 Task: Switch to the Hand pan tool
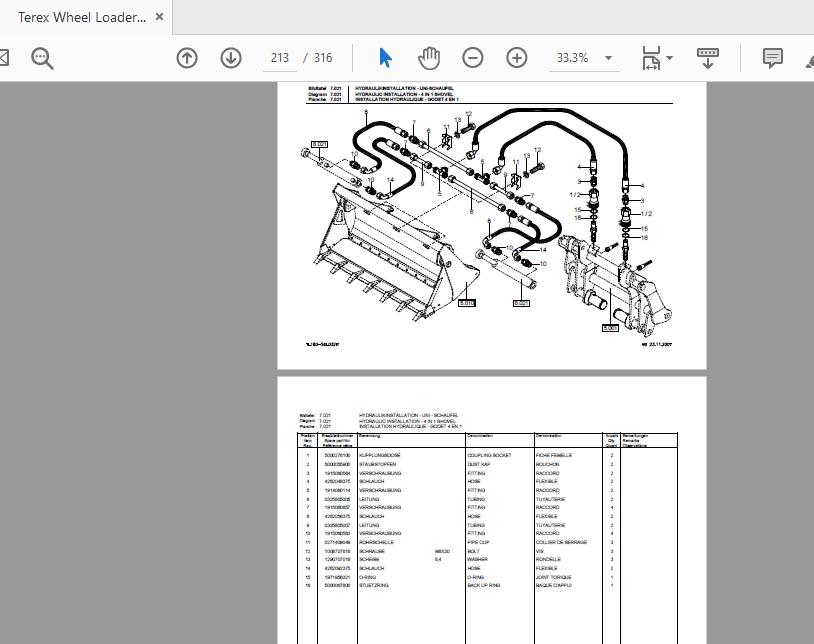click(429, 58)
